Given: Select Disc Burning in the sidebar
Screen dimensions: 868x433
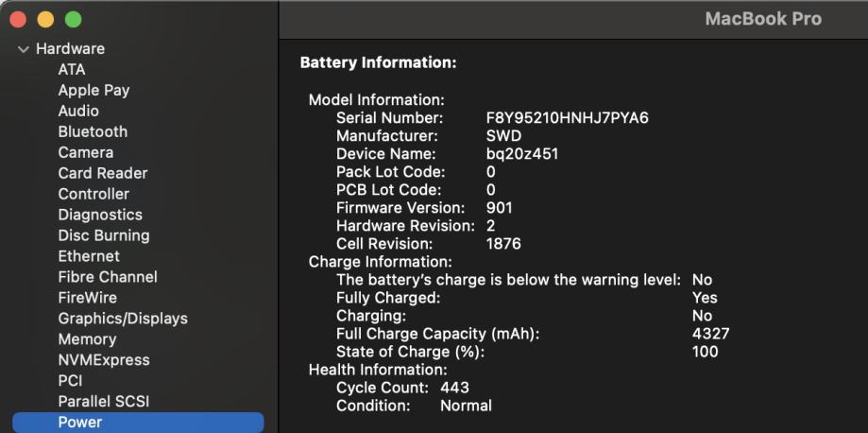Looking at the screenshot, I should [x=104, y=236].
